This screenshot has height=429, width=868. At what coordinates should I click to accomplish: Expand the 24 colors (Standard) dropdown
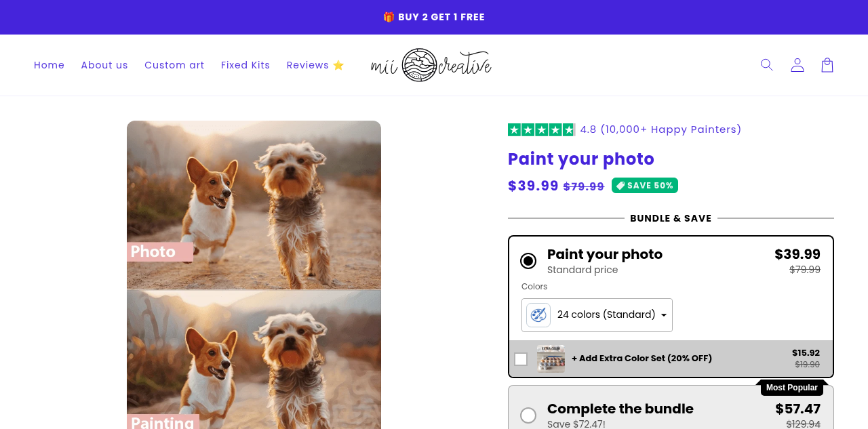597,315
